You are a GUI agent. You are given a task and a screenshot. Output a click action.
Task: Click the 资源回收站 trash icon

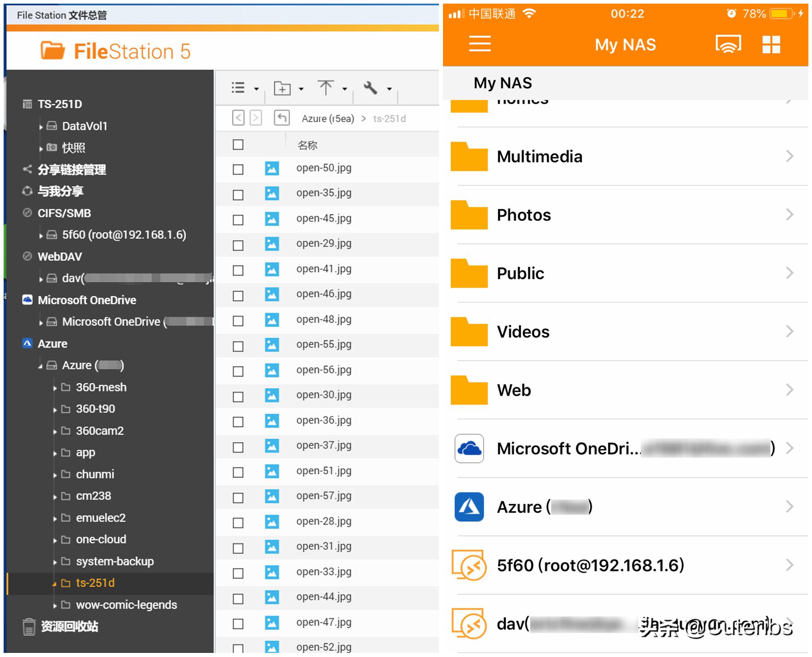[x=28, y=626]
